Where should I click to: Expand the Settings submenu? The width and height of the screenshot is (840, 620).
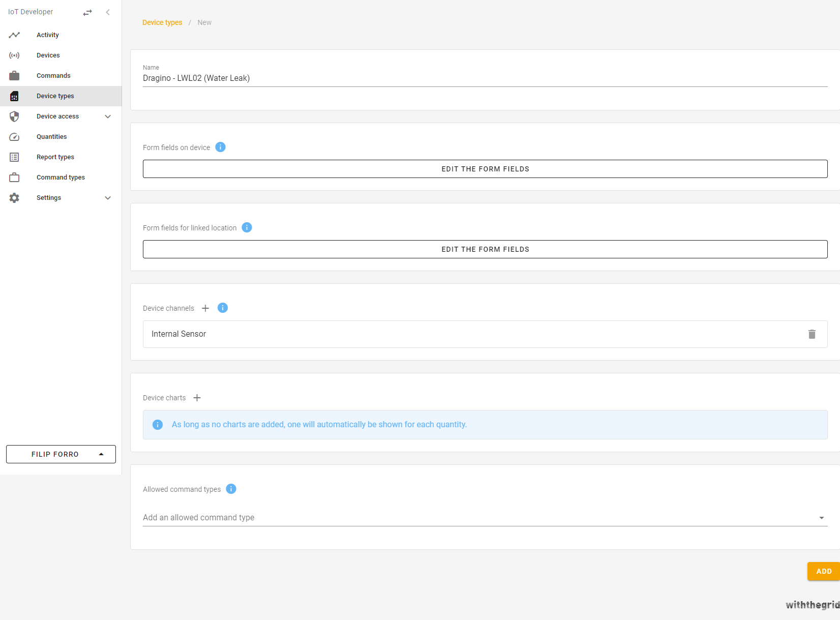coord(108,198)
